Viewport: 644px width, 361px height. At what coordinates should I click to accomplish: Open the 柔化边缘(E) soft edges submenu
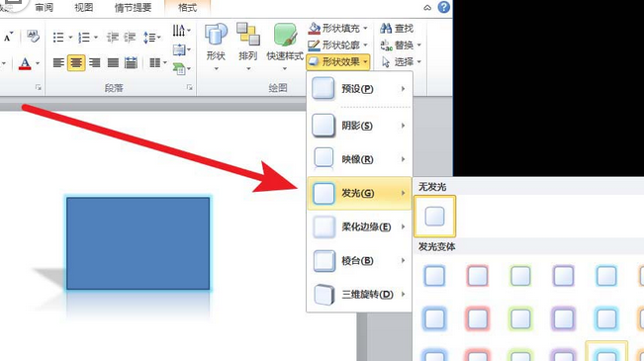(359, 226)
